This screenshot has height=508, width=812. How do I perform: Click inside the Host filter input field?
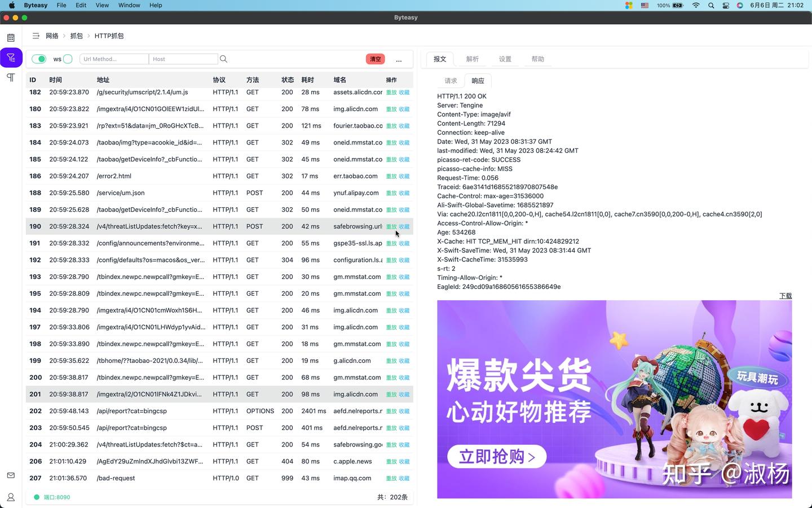[183, 59]
